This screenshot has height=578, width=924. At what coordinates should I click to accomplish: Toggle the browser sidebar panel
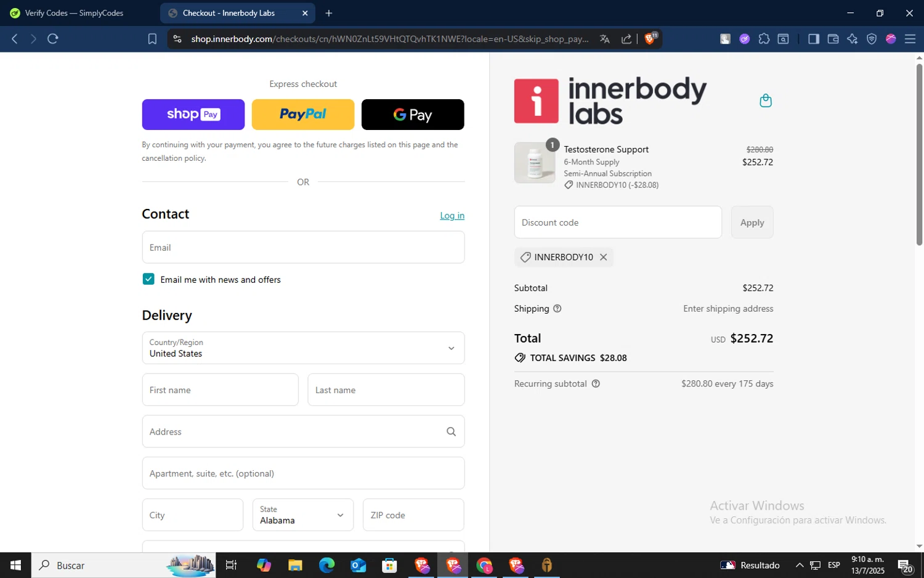pyautogui.click(x=814, y=39)
